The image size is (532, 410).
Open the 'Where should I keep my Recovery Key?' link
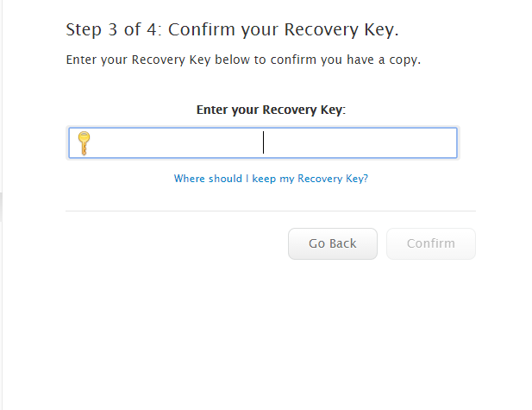tap(271, 179)
